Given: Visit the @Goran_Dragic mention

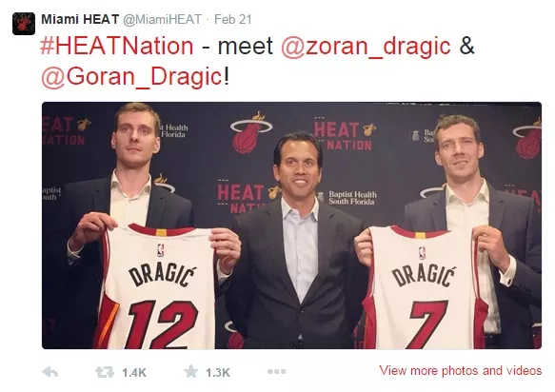Looking at the screenshot, I should tap(131, 77).
